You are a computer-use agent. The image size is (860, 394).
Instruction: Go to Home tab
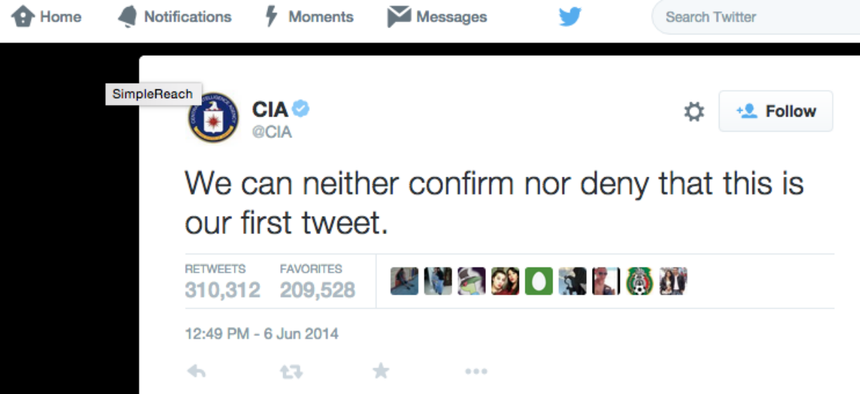(x=47, y=17)
